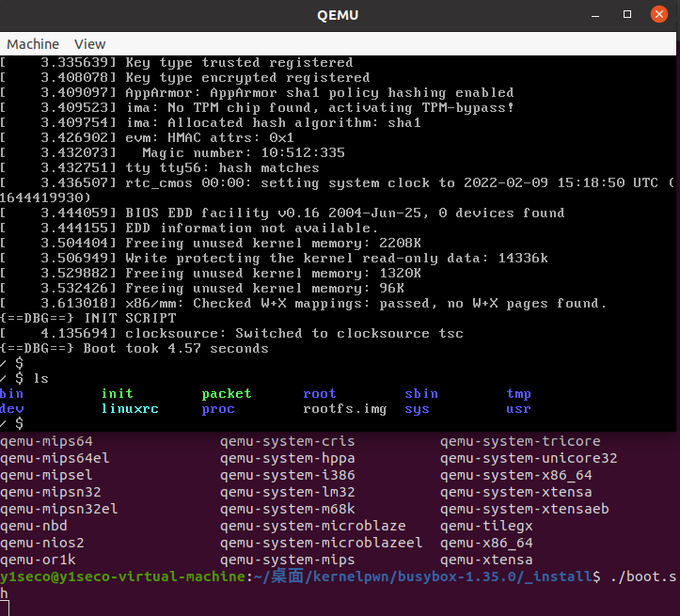Click 'qemu-system-hppa' in background terminal
Viewport: 680px width, 616px height.
pos(288,458)
